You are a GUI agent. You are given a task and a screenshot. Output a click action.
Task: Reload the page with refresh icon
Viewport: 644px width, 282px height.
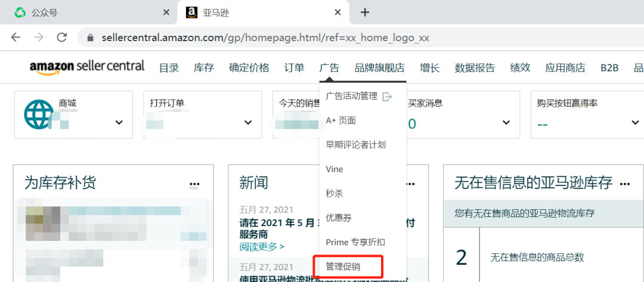62,38
